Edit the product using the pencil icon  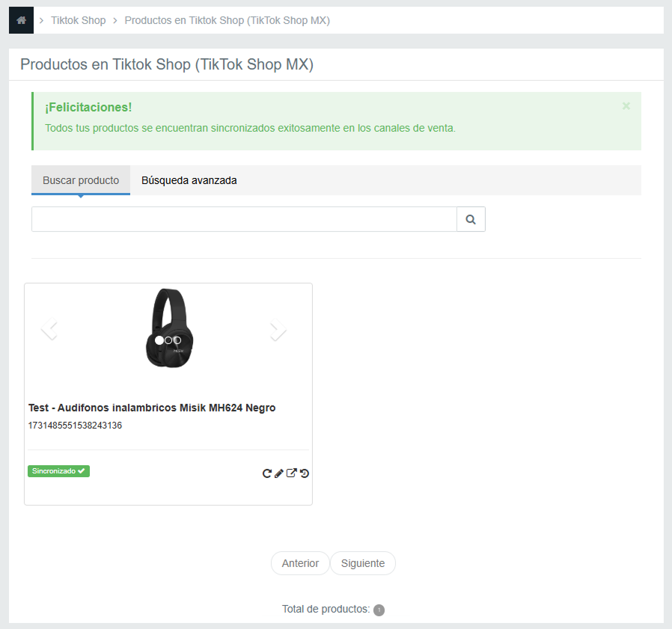(279, 473)
